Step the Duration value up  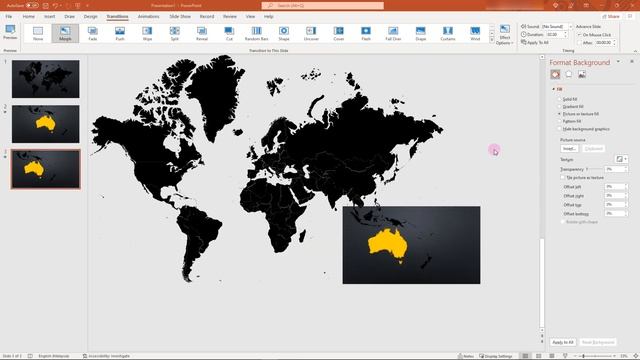[566, 33]
